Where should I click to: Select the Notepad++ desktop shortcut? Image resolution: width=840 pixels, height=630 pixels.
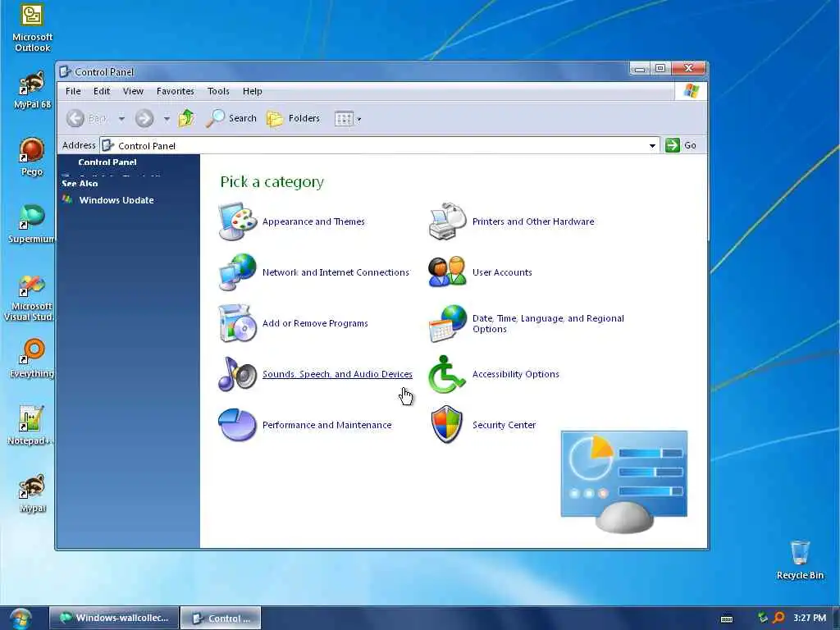coord(30,426)
